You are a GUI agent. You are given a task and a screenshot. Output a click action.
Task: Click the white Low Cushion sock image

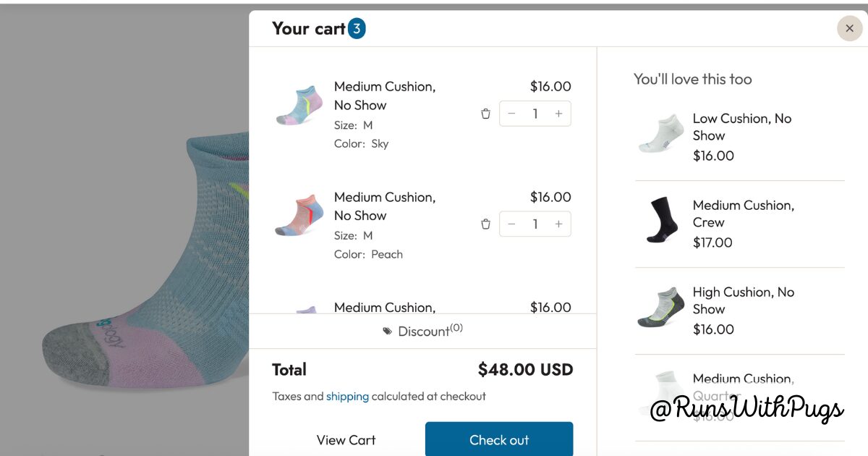(661, 133)
